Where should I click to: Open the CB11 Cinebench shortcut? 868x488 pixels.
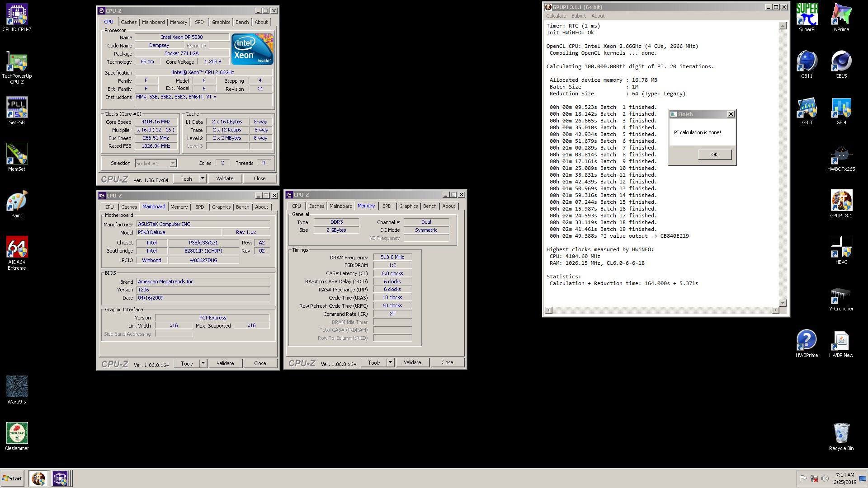tap(807, 65)
